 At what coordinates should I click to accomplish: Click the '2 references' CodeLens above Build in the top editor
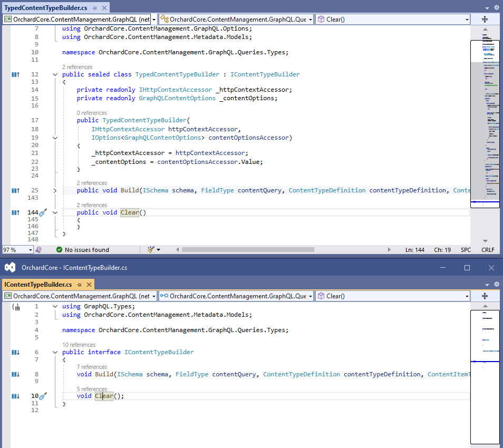pyautogui.click(x=92, y=183)
